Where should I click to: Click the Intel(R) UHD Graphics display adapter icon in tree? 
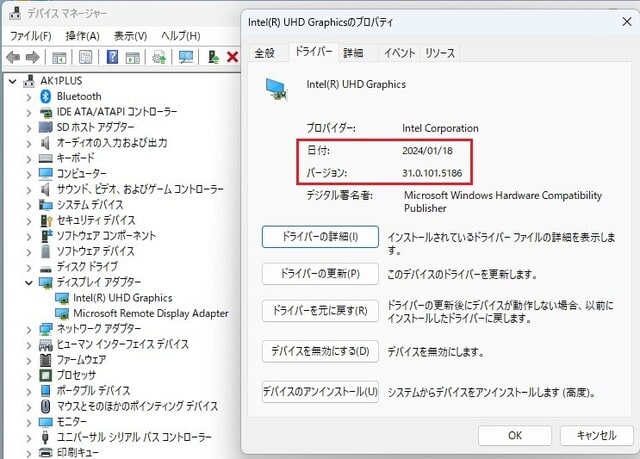point(62,298)
